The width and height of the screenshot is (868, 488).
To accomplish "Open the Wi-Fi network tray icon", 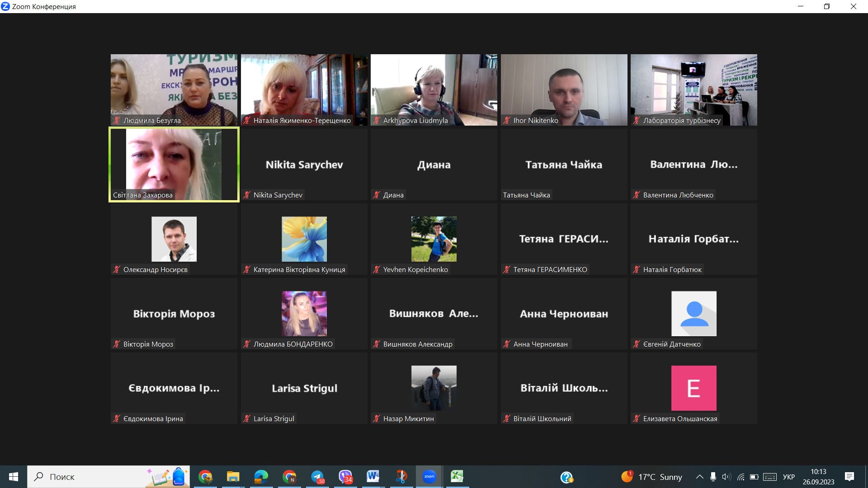I will 741,477.
